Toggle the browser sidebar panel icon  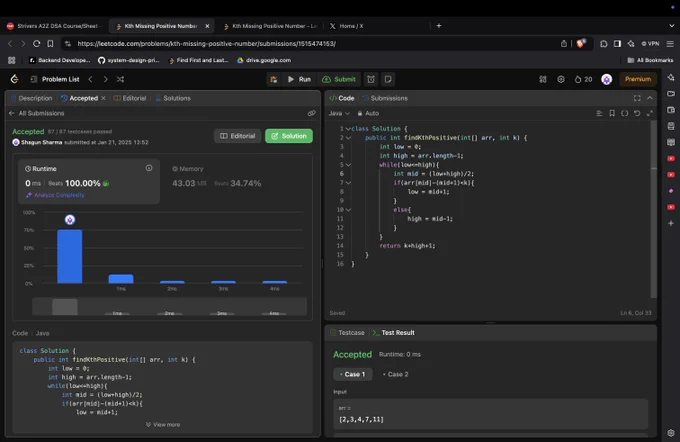tap(617, 44)
